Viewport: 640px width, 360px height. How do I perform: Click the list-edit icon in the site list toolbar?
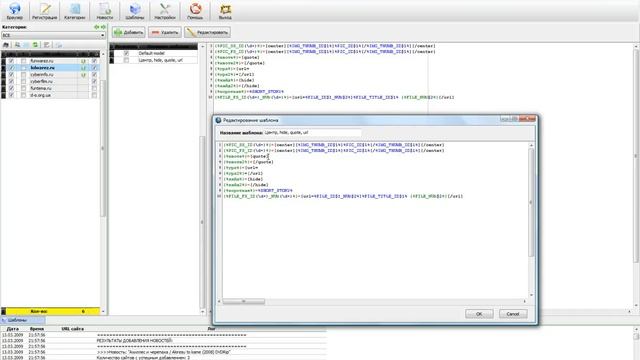(47, 45)
